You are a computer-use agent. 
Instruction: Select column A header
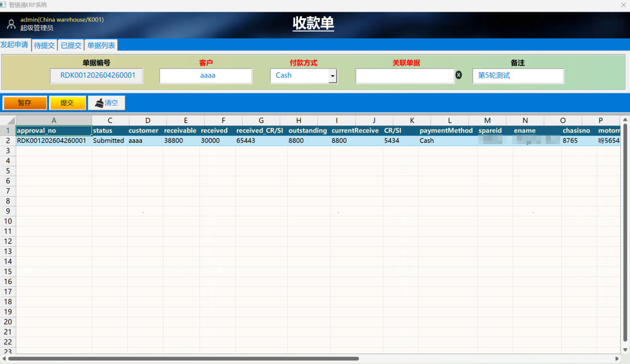pos(54,121)
